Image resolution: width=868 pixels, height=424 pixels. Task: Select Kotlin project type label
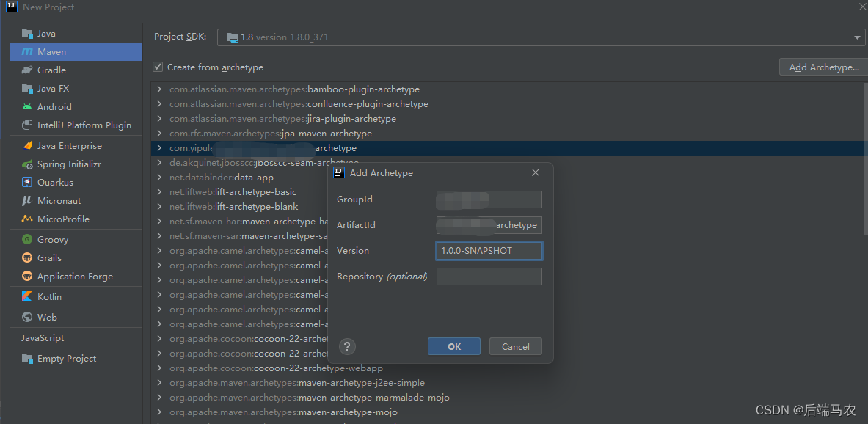click(49, 296)
